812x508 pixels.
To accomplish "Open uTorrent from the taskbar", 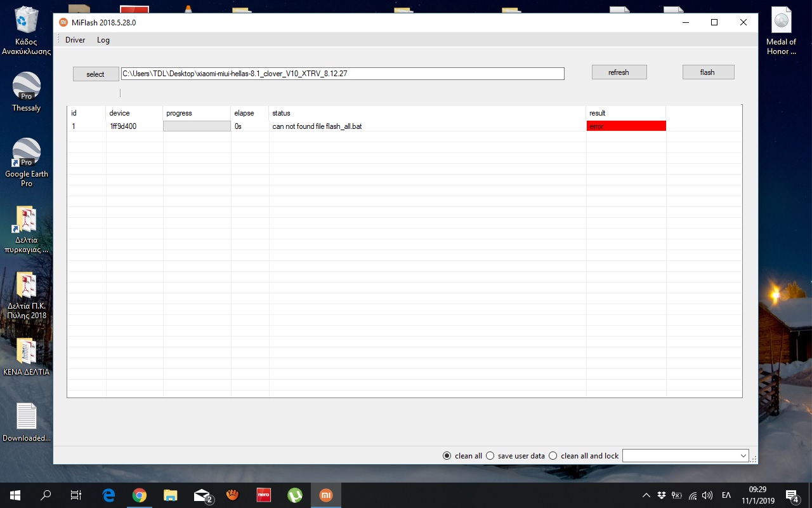I will point(294,495).
